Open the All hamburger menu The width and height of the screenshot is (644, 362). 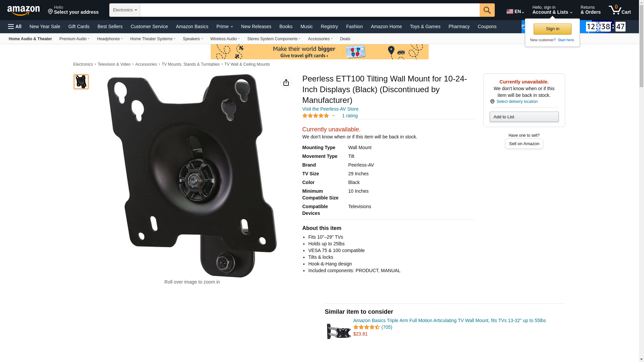[x=15, y=26]
